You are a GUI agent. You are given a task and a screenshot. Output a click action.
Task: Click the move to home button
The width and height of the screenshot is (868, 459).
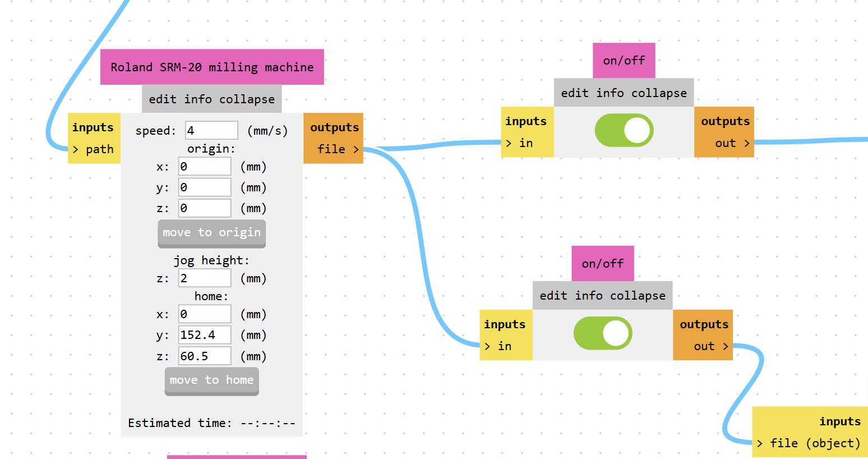click(x=211, y=381)
